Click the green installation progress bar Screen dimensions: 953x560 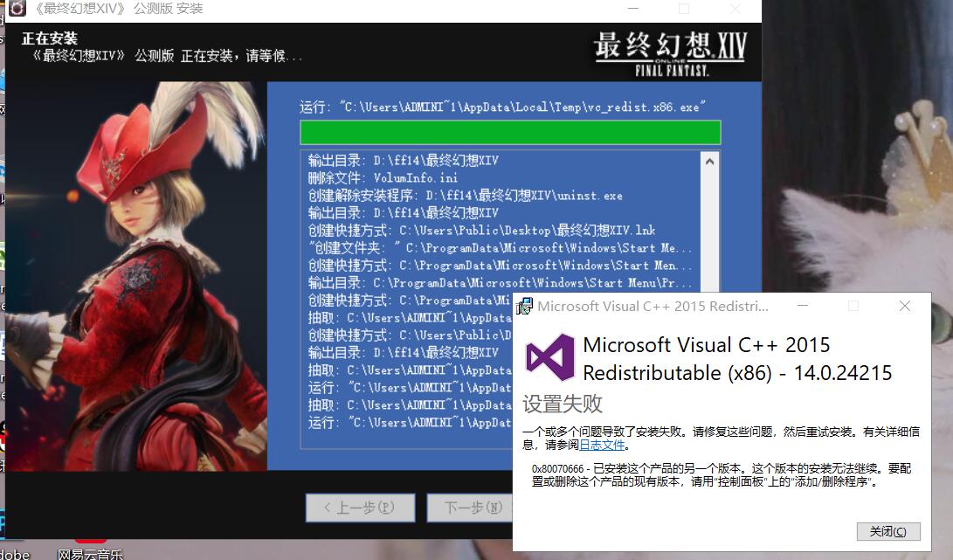(509, 132)
